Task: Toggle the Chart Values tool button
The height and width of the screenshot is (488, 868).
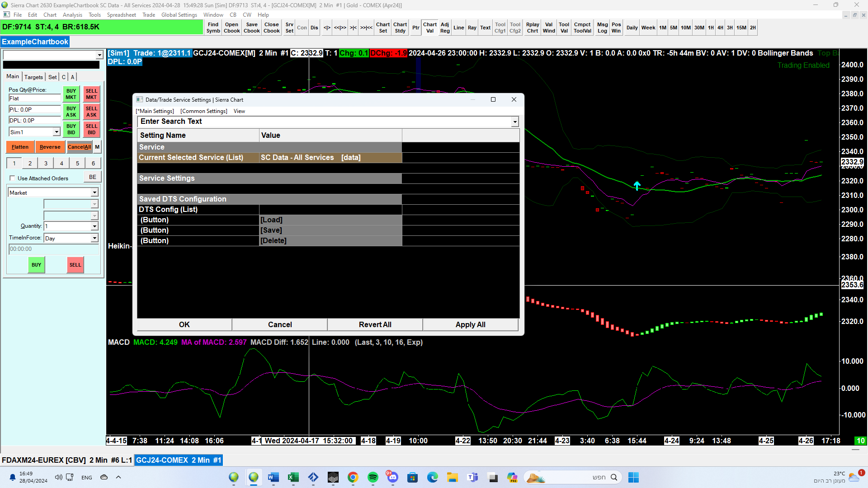Action: pos(429,28)
